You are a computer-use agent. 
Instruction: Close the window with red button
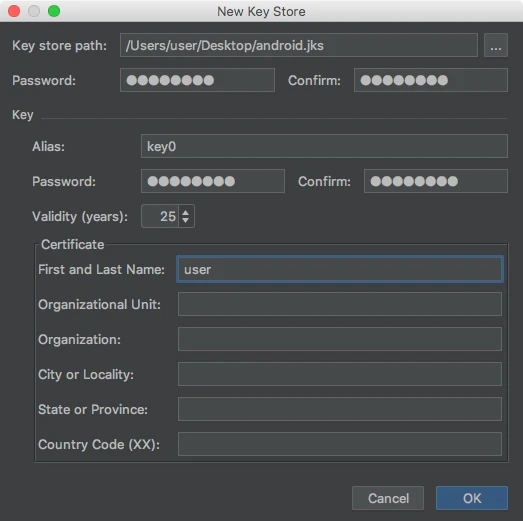(x=14, y=11)
